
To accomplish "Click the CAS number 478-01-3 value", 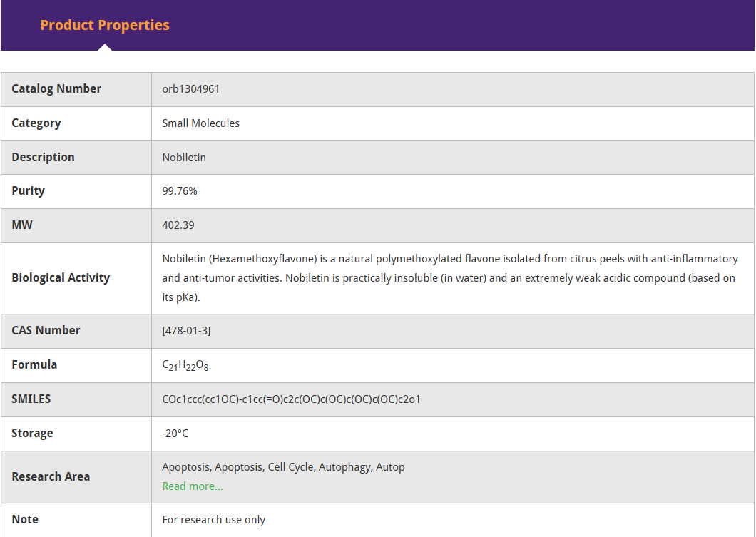I will point(186,330).
